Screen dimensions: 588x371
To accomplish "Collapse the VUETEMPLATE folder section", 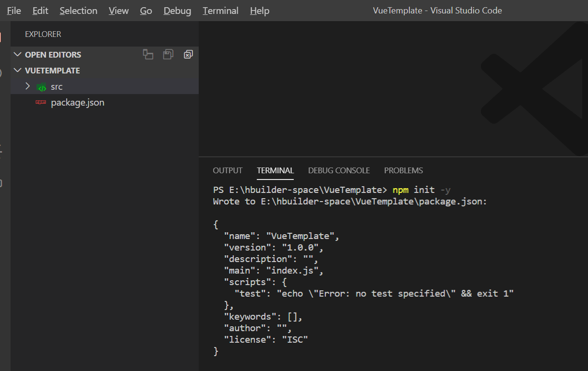I will click(18, 71).
